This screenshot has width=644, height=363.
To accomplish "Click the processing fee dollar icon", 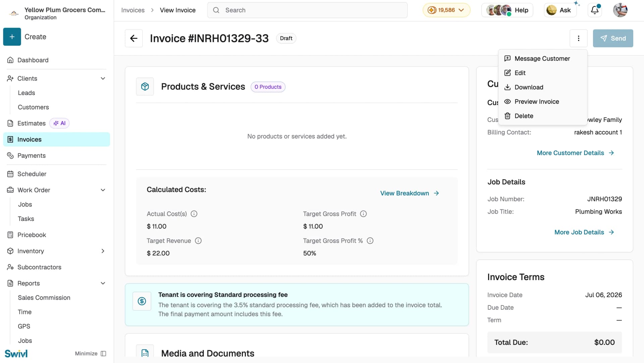I will (x=142, y=302).
